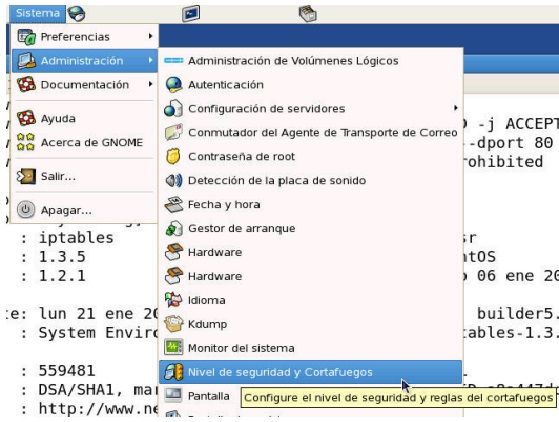
Task: Click the '1.2.1' release text
Action: pos(62,276)
